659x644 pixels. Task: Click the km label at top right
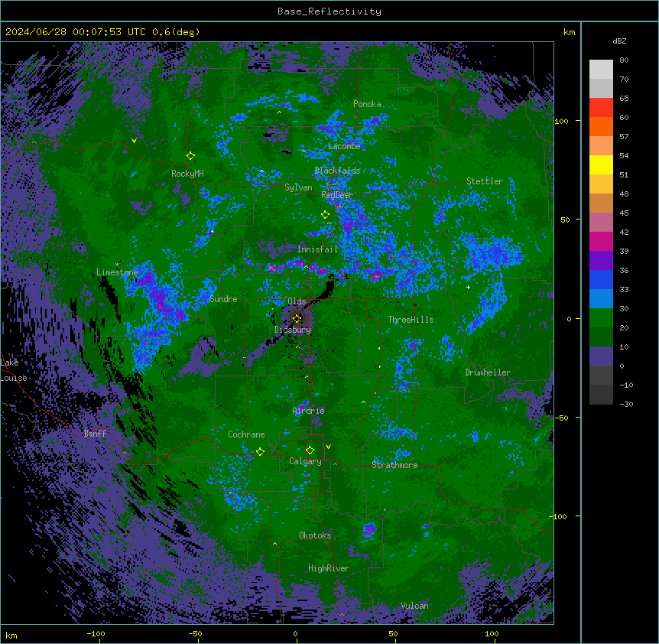(x=570, y=32)
